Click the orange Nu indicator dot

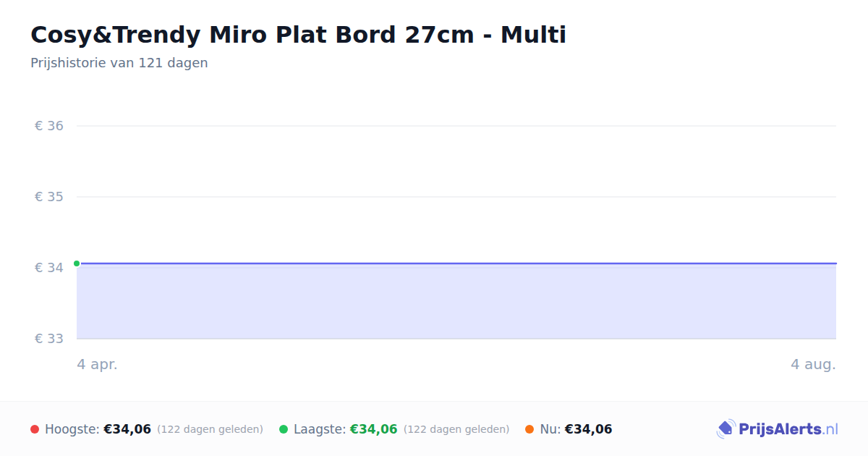pyautogui.click(x=529, y=429)
